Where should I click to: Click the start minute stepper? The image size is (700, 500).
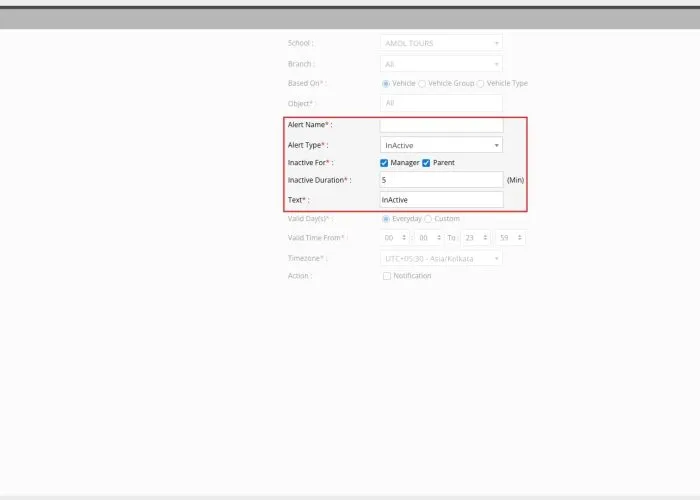pos(427,238)
